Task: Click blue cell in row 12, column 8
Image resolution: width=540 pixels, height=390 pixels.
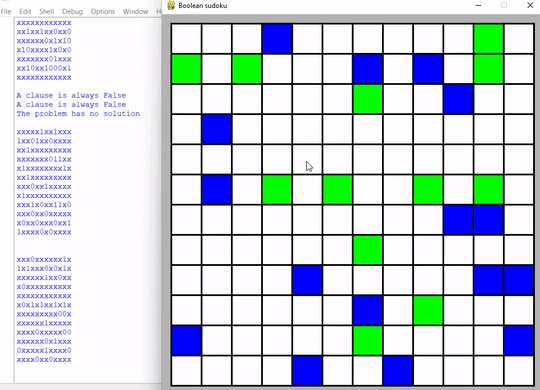Action: 398,371
